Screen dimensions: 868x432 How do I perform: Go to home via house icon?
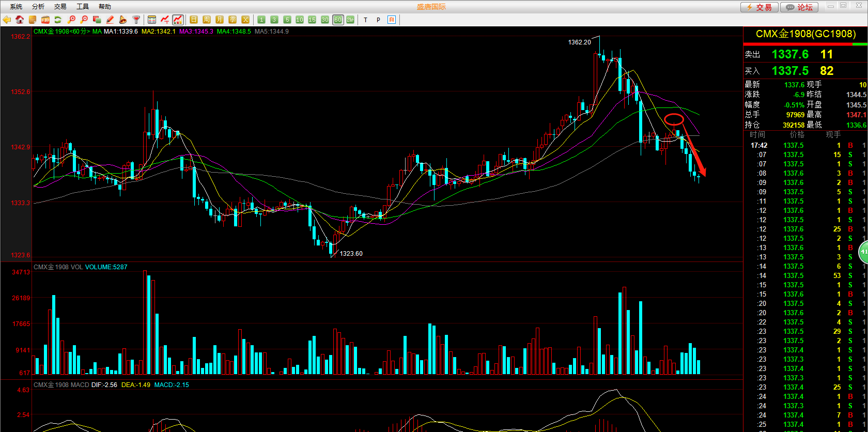20,20
